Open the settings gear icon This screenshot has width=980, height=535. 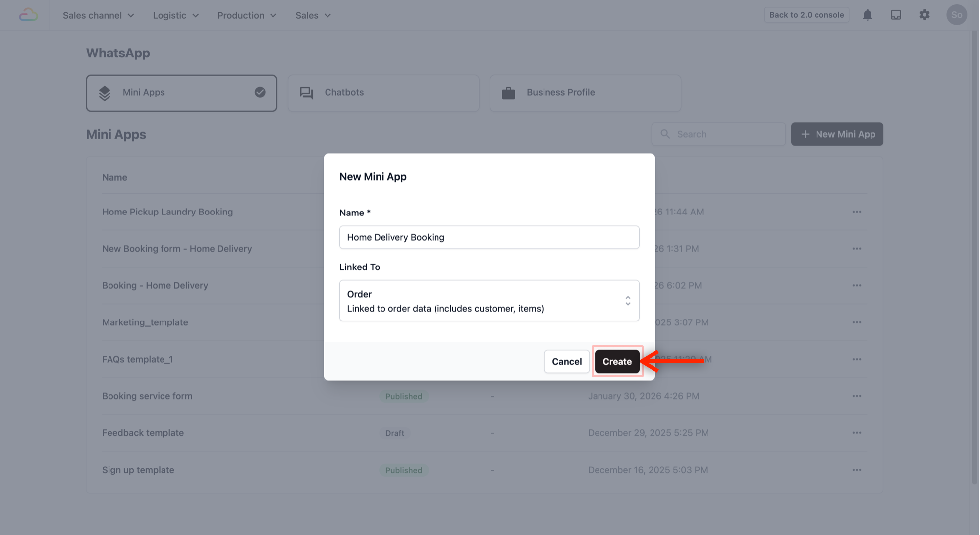pyautogui.click(x=925, y=15)
